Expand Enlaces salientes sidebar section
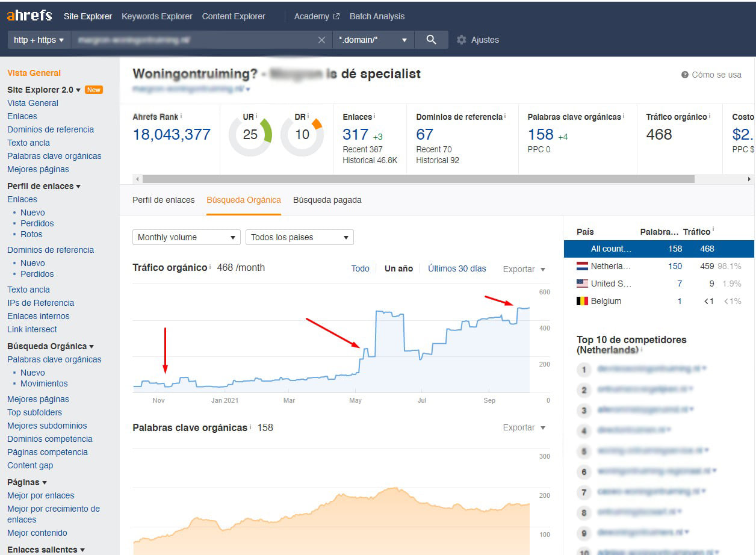756x555 pixels. pyautogui.click(x=46, y=550)
